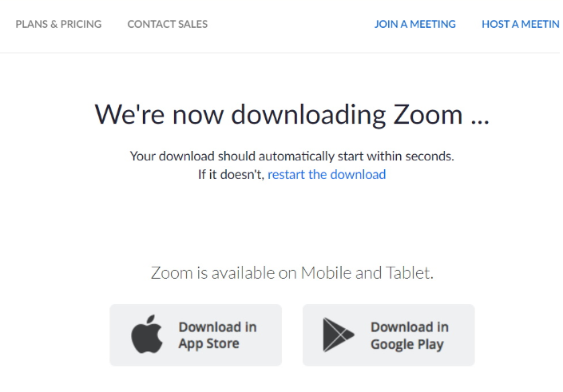Screen dimensions: 563x392
Task: Click the restart the download link
Action: pos(327,175)
